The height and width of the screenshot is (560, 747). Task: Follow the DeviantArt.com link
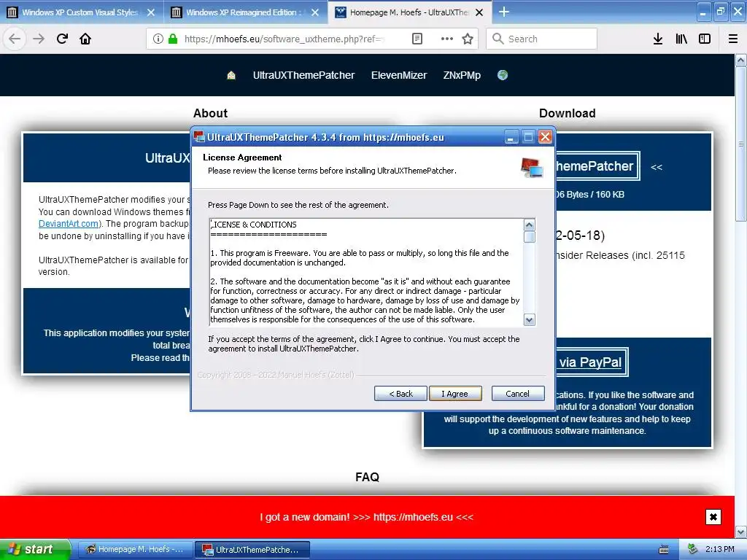click(x=69, y=224)
